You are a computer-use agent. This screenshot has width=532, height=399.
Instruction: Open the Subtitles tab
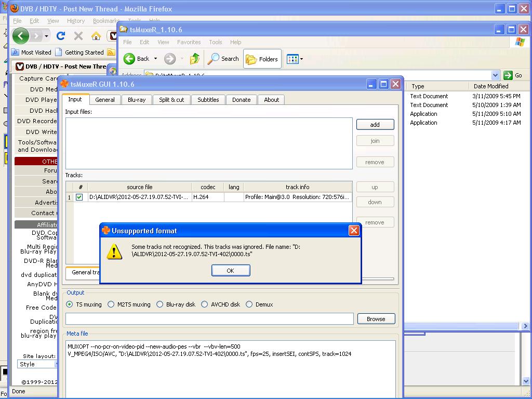point(208,100)
